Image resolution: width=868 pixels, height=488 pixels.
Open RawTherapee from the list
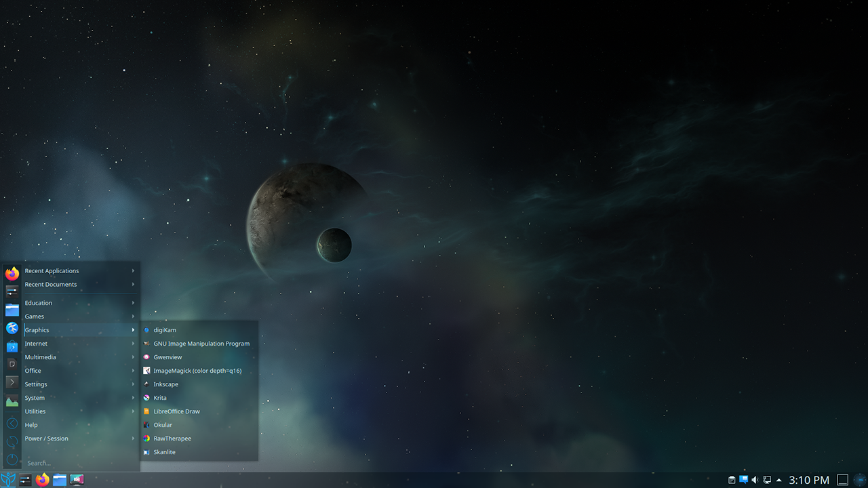coord(199,439)
